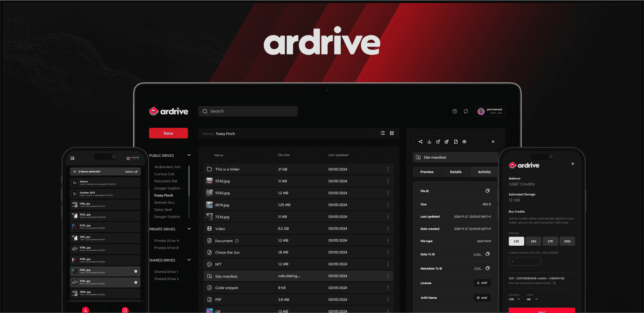
Task: Sort the file list by Last Updated column
Action: (x=338, y=155)
